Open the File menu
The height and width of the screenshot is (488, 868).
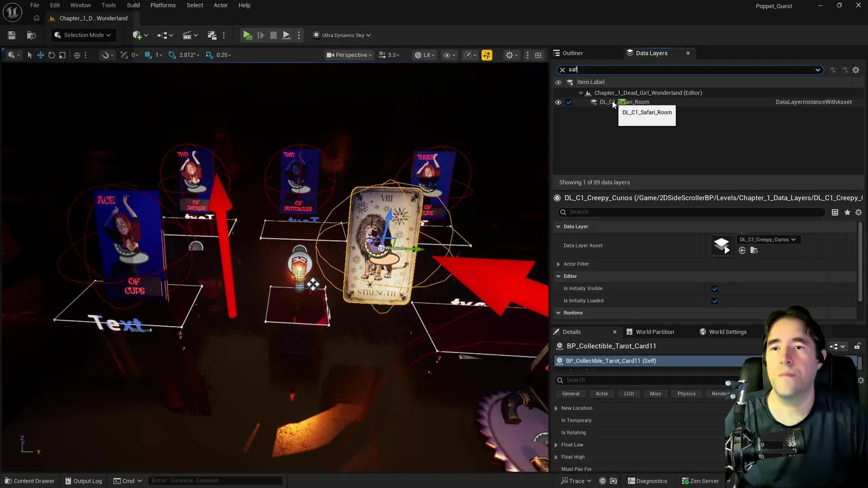coord(35,5)
